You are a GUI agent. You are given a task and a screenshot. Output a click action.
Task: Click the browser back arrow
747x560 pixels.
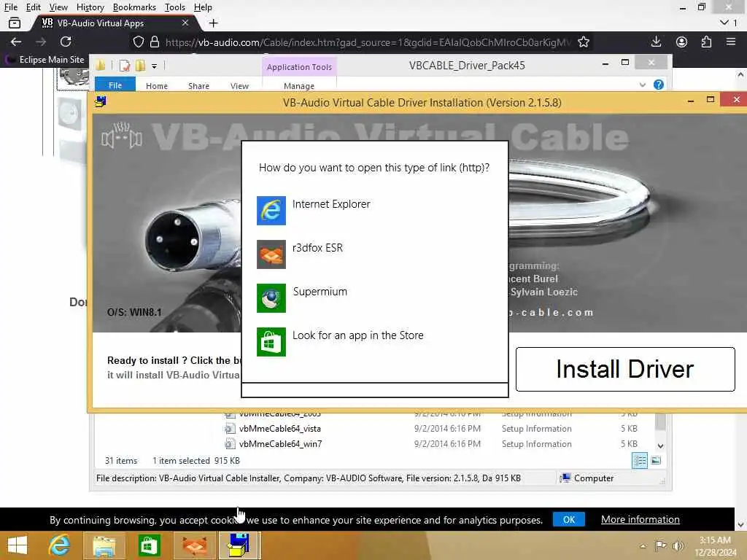coord(16,42)
